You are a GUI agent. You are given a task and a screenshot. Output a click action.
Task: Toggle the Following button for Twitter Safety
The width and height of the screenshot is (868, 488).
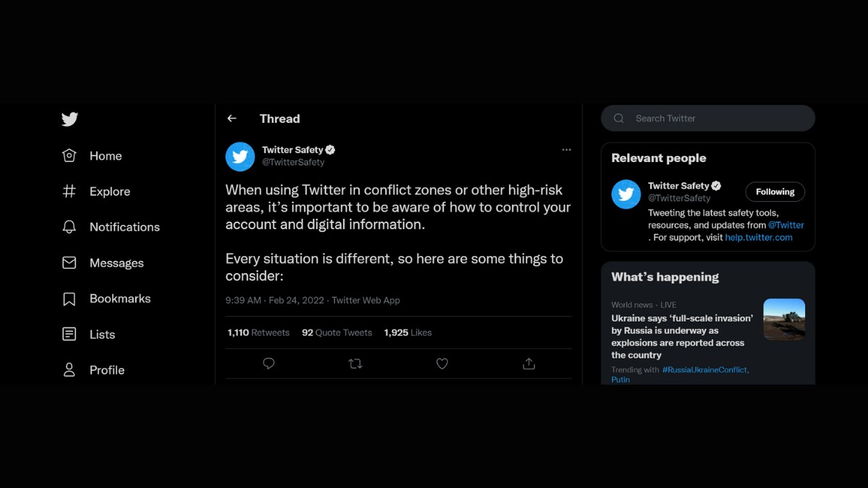[x=775, y=192]
